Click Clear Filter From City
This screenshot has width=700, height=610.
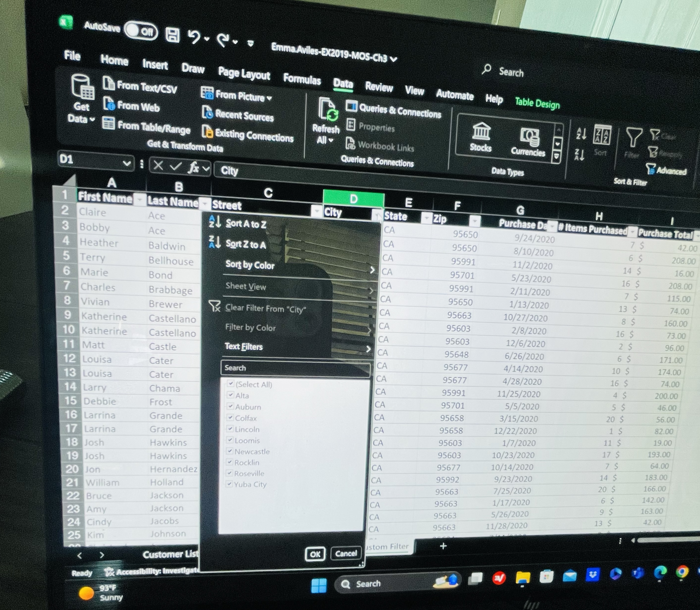(x=266, y=308)
